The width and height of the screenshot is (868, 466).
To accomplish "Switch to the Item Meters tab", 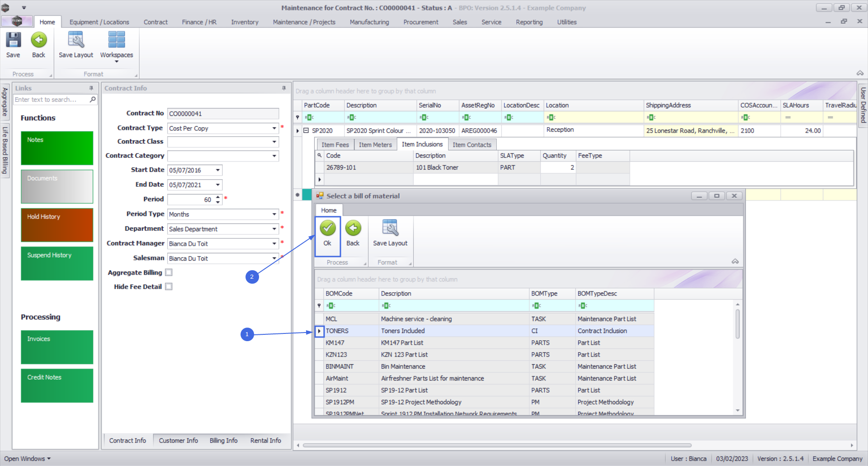I will pyautogui.click(x=375, y=145).
